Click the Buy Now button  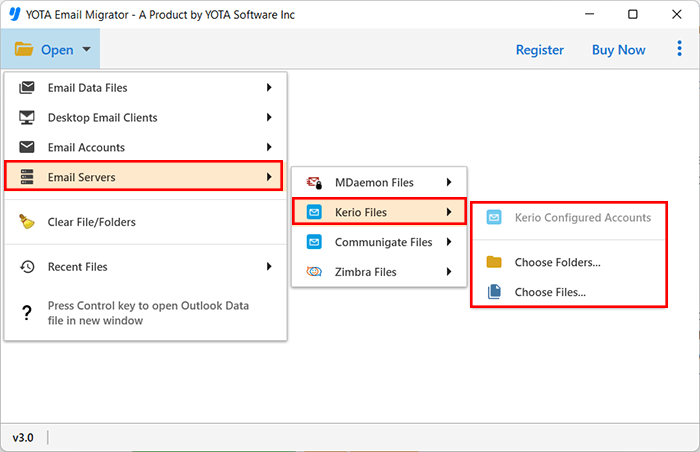(618, 50)
